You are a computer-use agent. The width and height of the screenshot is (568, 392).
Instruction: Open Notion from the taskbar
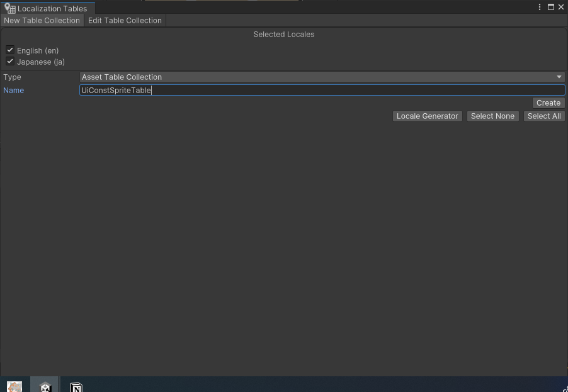click(x=76, y=388)
